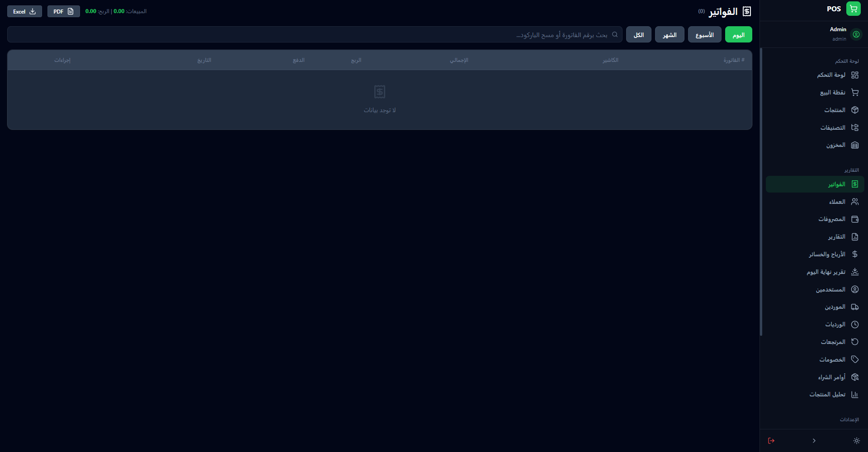Click the التاريخ column header

pyautogui.click(x=204, y=60)
